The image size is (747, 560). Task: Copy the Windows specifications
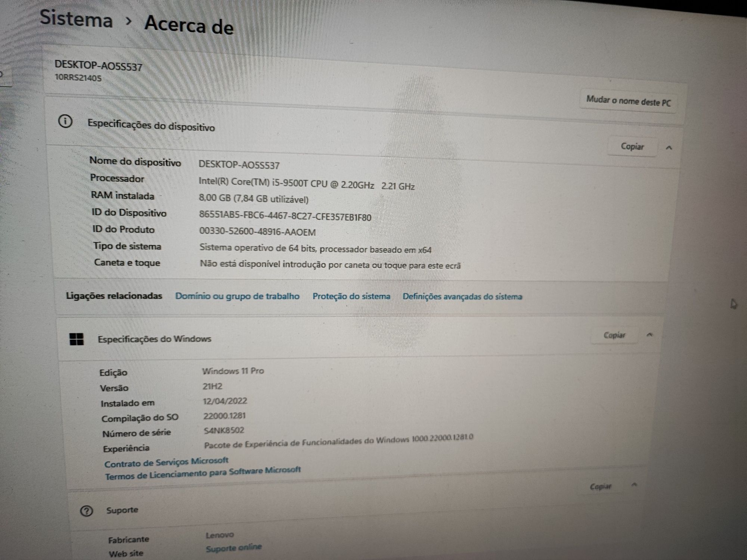tap(614, 335)
